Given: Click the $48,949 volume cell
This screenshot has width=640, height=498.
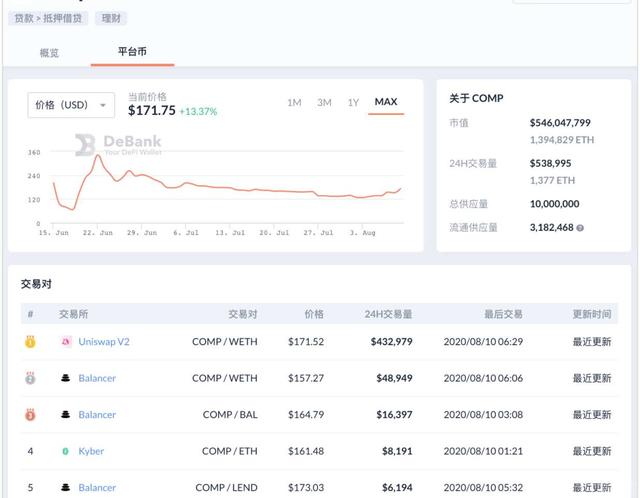Looking at the screenshot, I should click(394, 378).
